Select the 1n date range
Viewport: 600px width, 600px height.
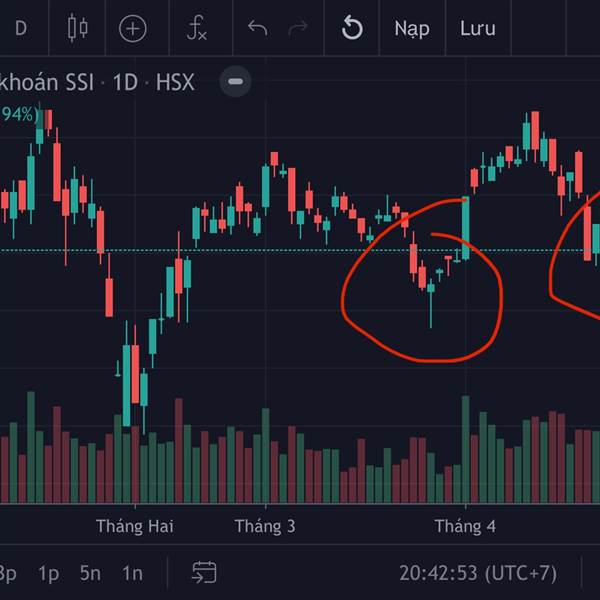coord(132,573)
